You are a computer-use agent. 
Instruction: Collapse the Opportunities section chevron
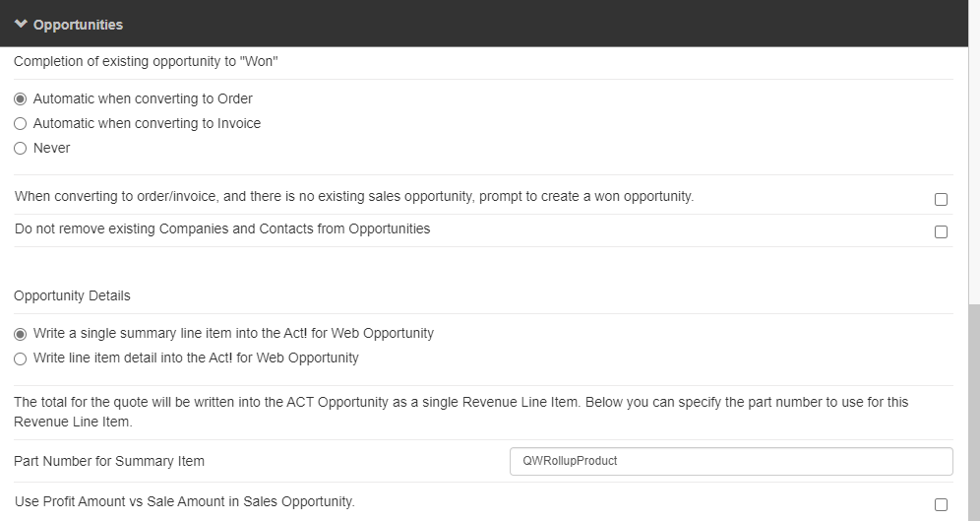point(21,25)
